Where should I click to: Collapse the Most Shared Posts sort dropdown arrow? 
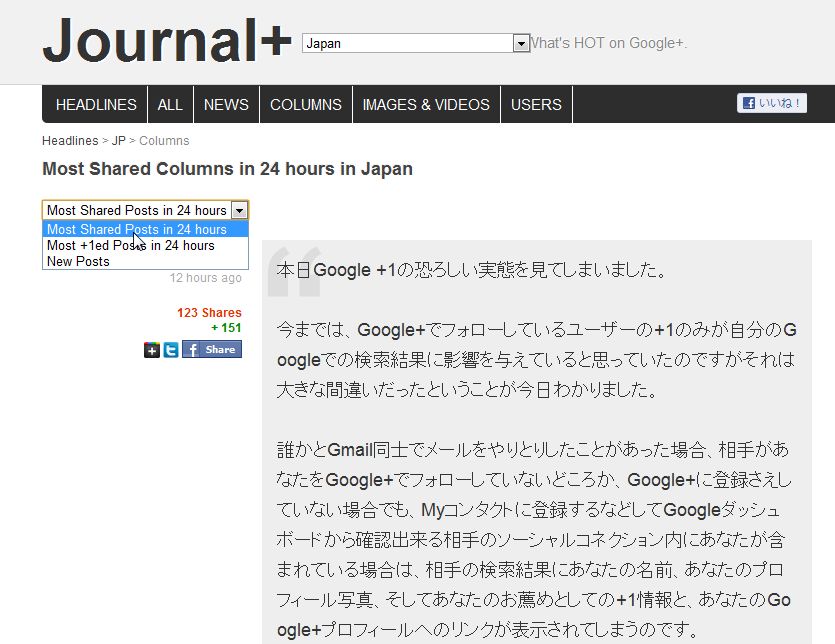(240, 210)
